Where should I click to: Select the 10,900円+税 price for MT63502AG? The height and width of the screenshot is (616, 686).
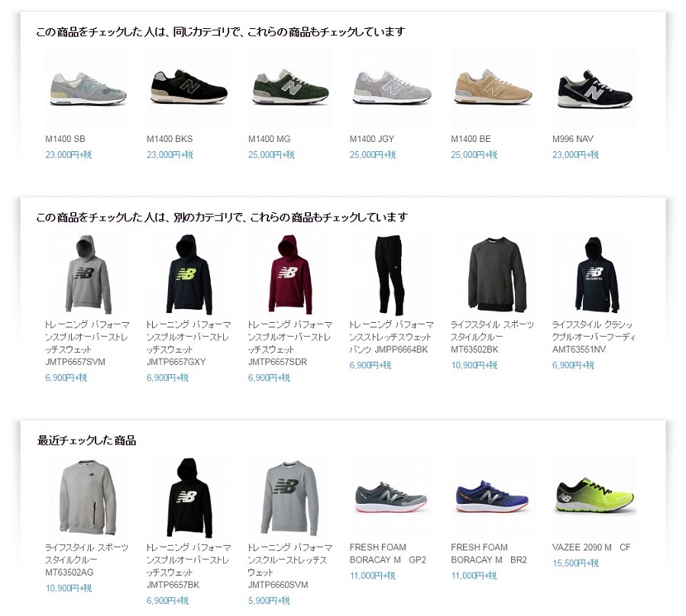(69, 589)
